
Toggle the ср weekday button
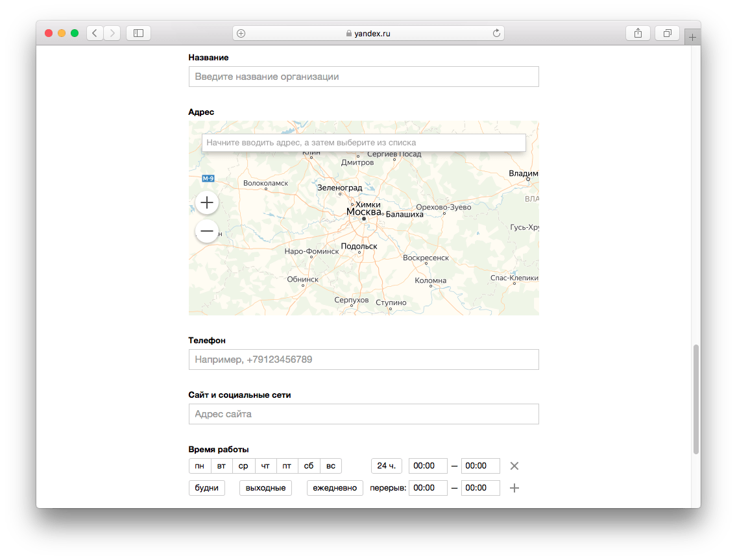(x=243, y=466)
